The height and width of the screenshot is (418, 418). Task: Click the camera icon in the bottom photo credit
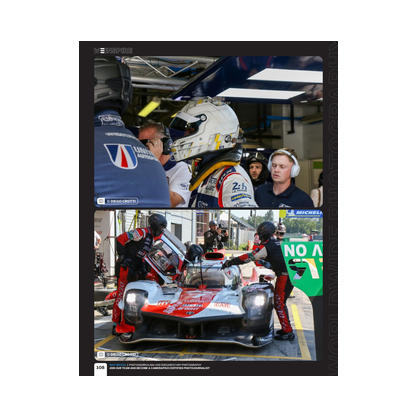pyautogui.click(x=101, y=354)
